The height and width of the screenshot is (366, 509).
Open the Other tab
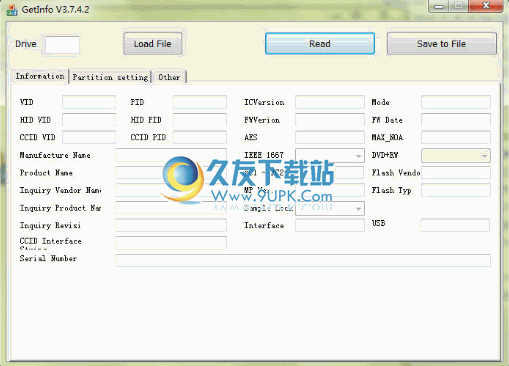pos(169,77)
